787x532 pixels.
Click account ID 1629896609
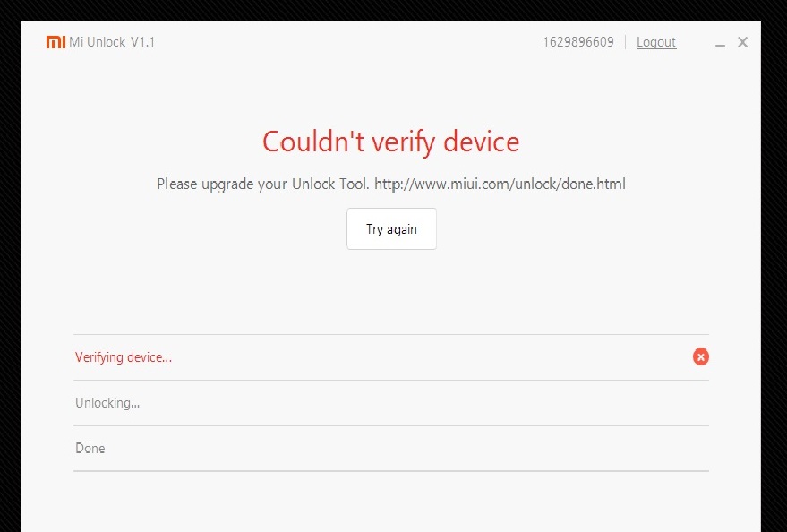pyautogui.click(x=578, y=42)
